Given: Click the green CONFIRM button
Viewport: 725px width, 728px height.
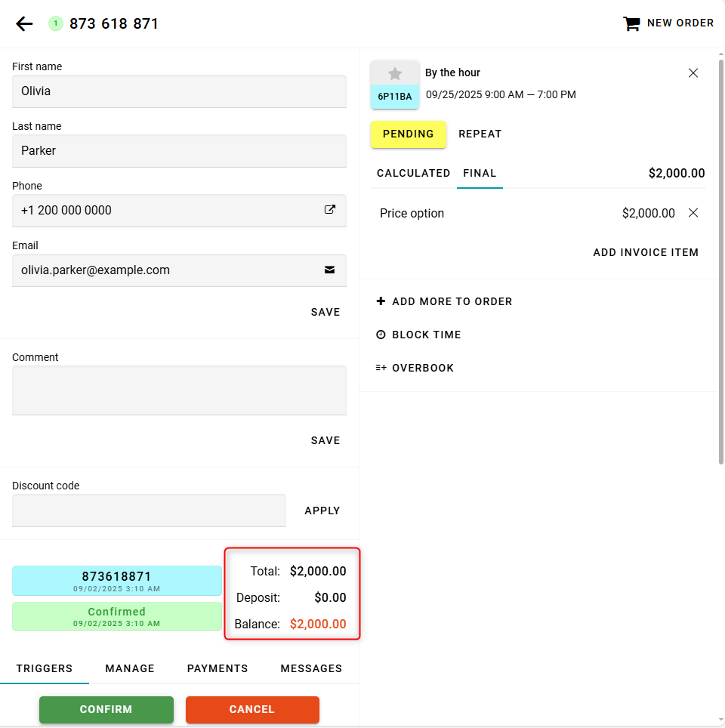Looking at the screenshot, I should [106, 709].
